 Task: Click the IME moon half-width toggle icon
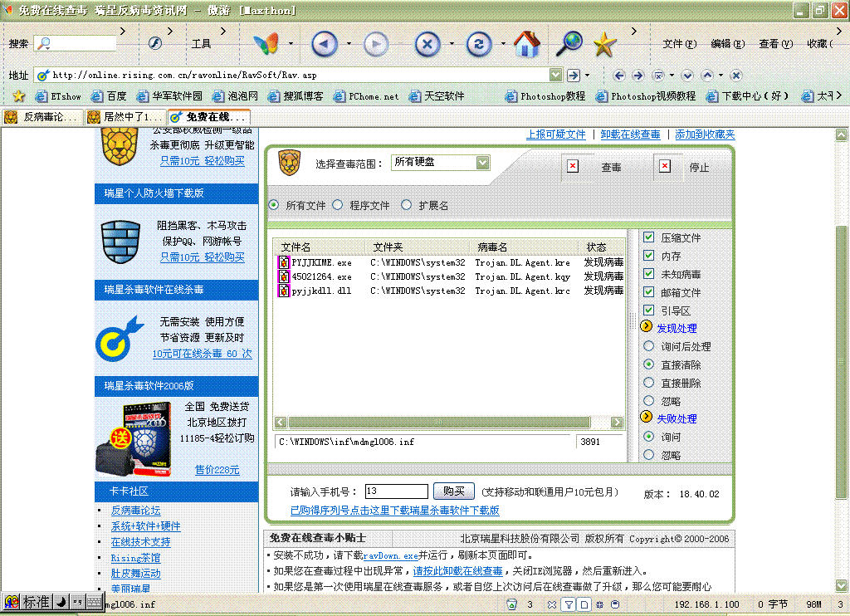61,601
